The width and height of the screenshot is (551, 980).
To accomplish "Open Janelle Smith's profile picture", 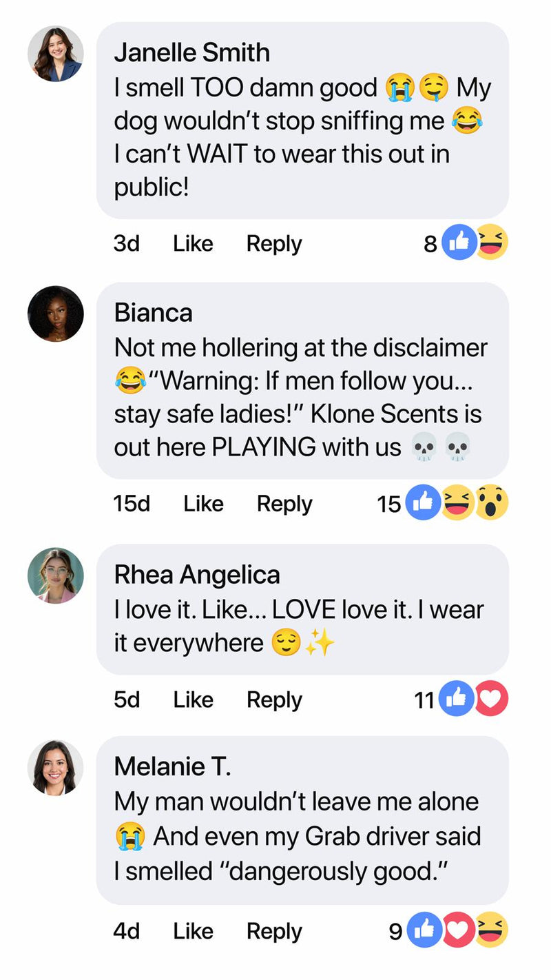I will coord(55,54).
